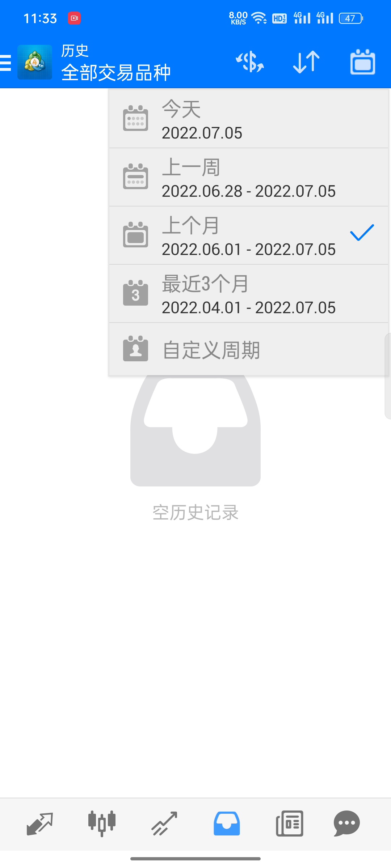391x868 pixels.
Task: Open 自定义周期 custom period
Action: [x=249, y=349]
